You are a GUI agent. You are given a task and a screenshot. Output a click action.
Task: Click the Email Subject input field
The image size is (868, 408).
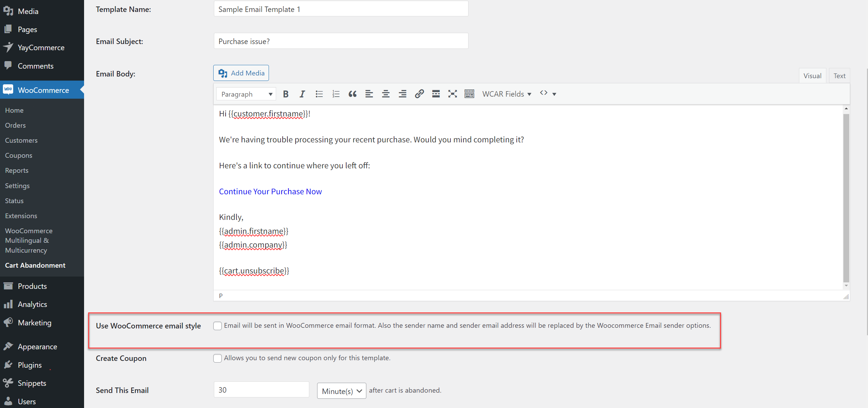341,41
